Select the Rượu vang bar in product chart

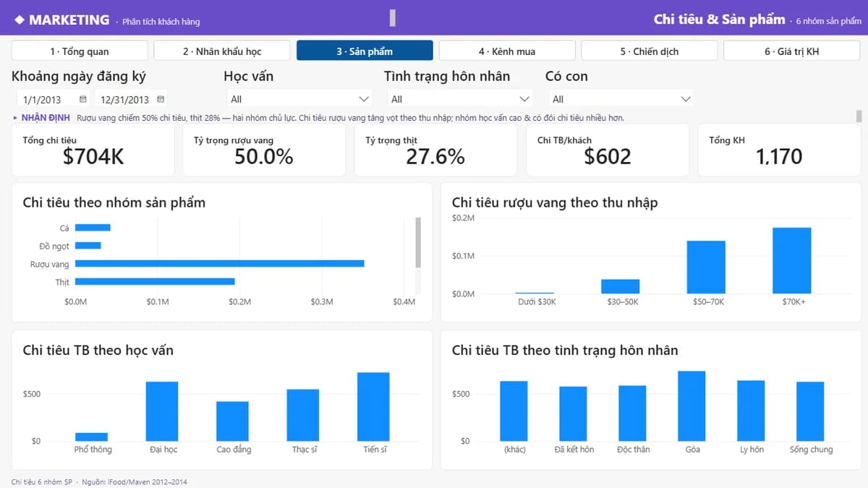[219, 264]
